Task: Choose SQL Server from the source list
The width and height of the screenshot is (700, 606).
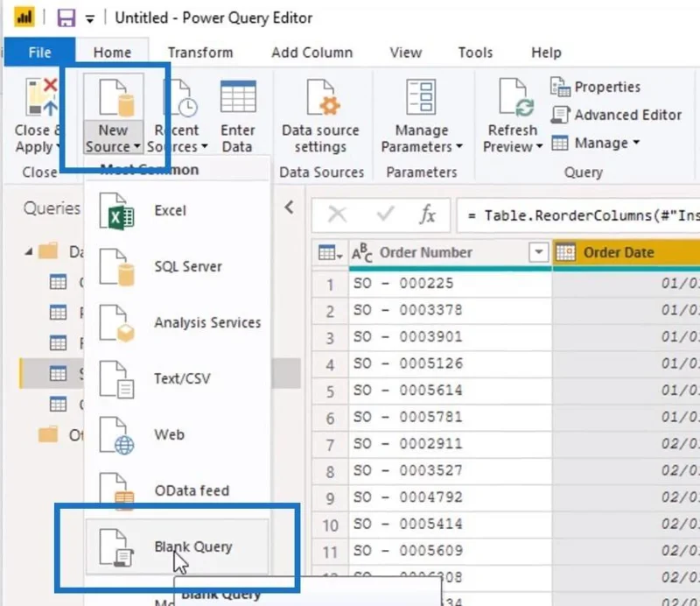Action: click(x=177, y=267)
